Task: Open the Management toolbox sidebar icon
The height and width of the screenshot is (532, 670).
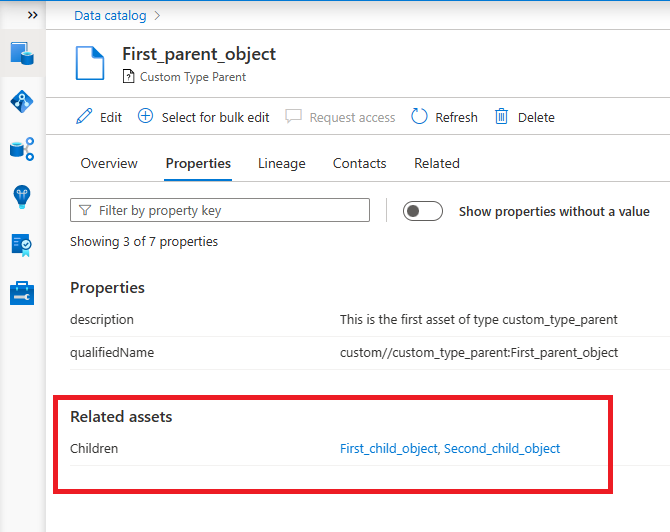Action: coord(22,293)
